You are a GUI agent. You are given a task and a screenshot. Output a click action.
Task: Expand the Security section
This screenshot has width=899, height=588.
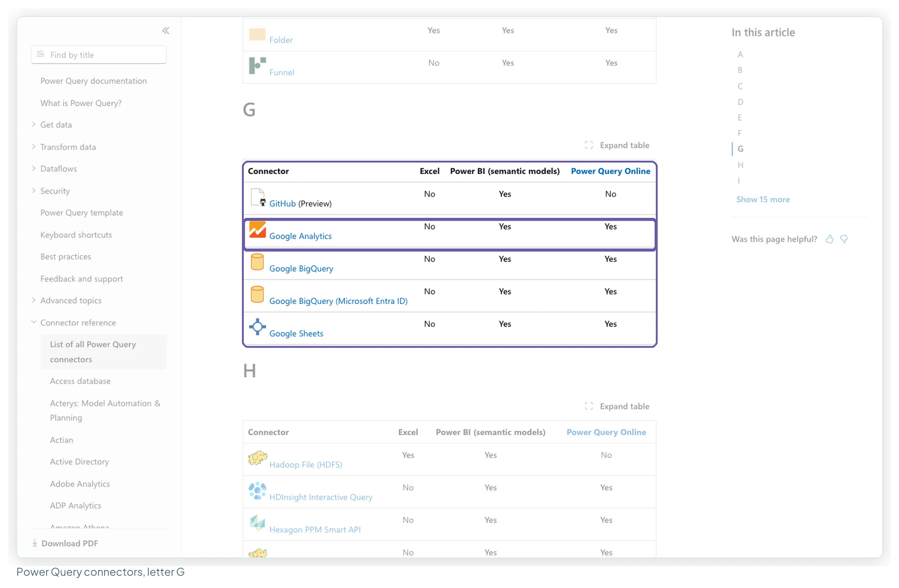pyautogui.click(x=34, y=190)
